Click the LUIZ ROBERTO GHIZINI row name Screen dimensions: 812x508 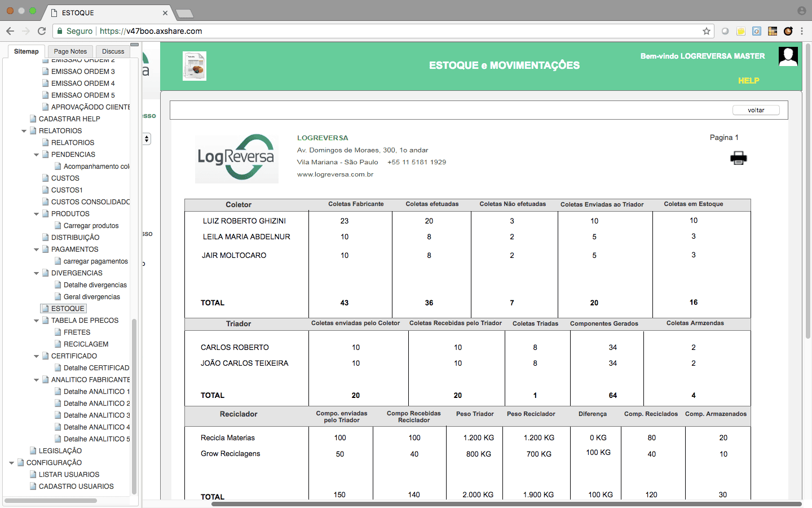(x=244, y=221)
